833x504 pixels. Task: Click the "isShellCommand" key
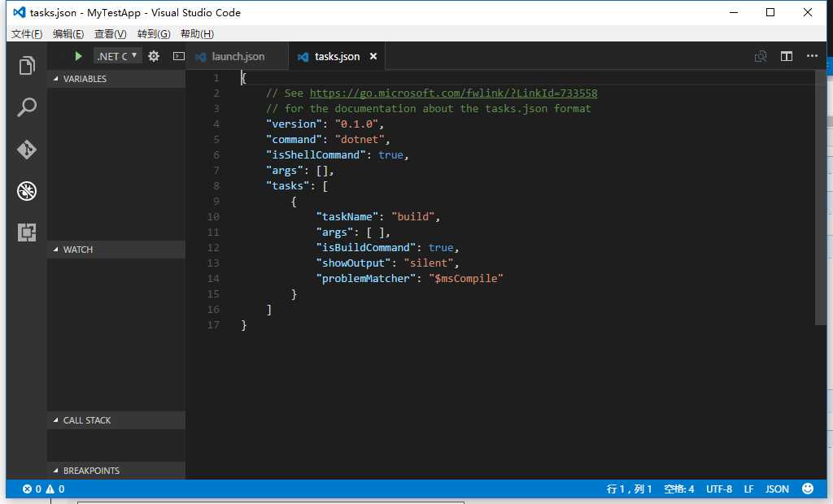tap(316, 154)
